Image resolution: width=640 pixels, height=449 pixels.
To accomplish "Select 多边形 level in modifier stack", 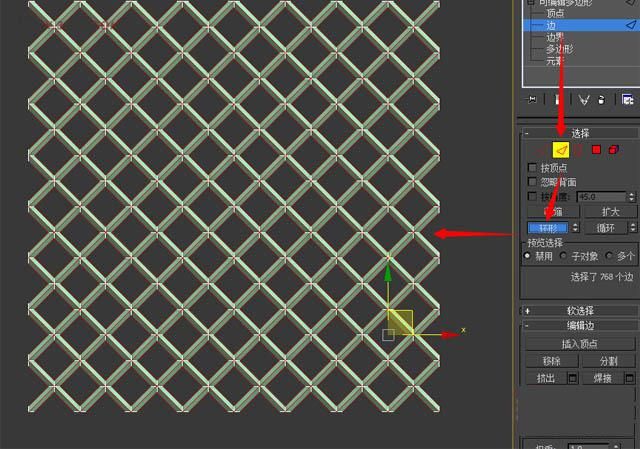I will (x=560, y=49).
